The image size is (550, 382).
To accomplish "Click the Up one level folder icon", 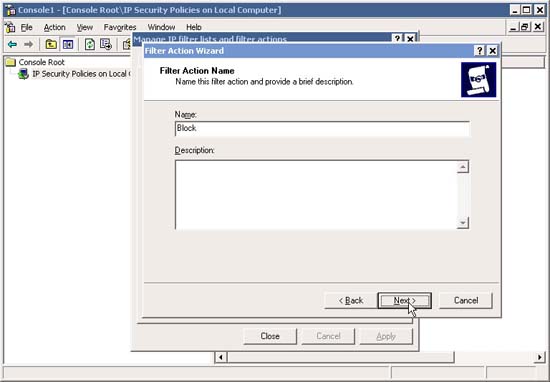I will [x=51, y=44].
